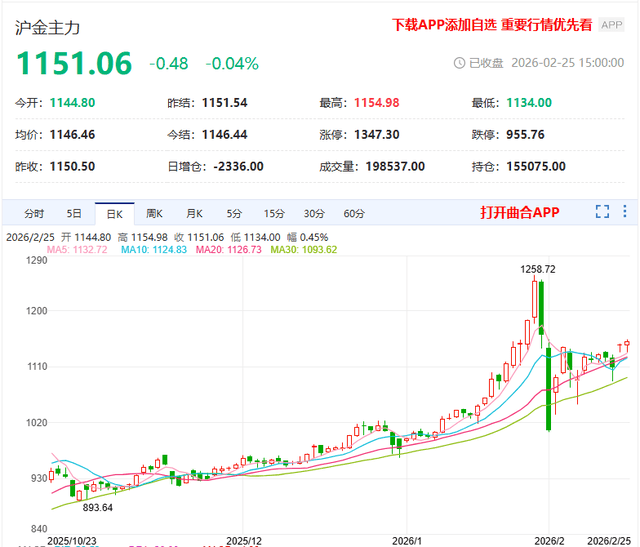Viewport: 640px width, 547px height.
Task: Click the 2025/12 date axis label
Action: [x=244, y=541]
